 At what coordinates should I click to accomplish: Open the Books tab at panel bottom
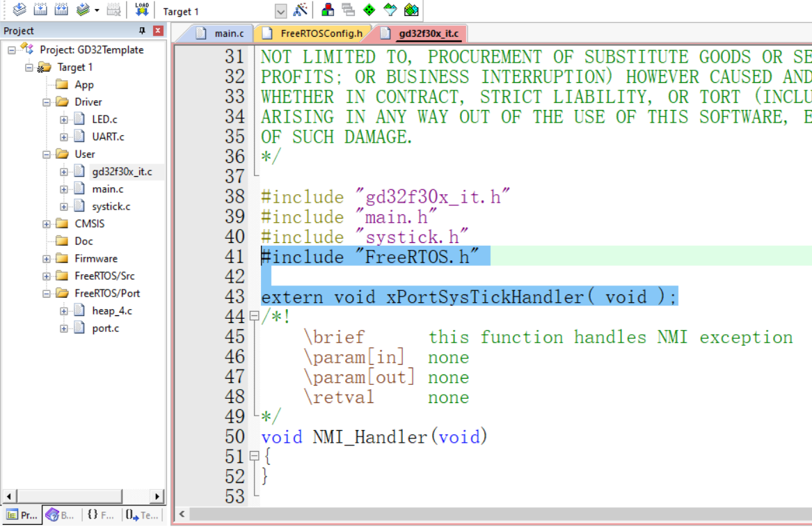(60, 515)
